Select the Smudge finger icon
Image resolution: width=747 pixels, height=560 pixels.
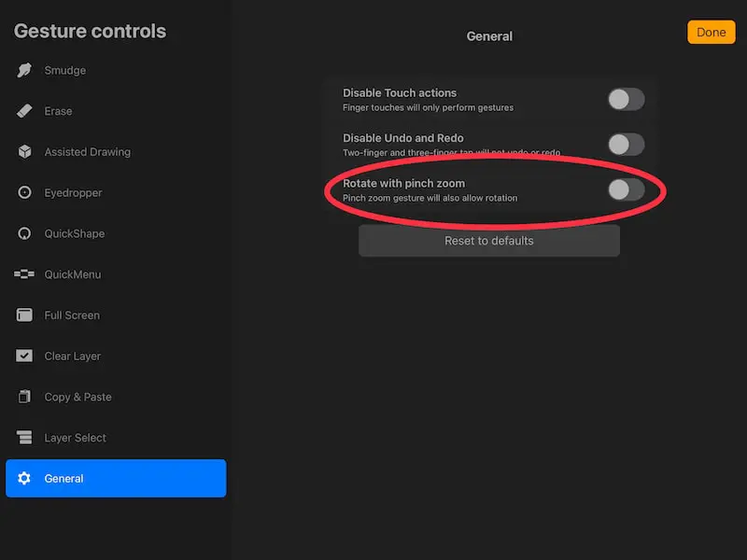tap(24, 70)
